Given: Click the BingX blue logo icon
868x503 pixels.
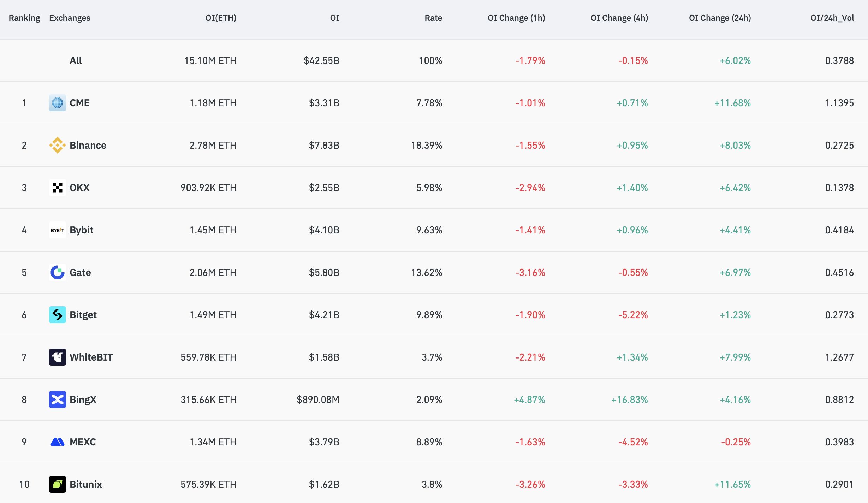Looking at the screenshot, I should point(57,400).
